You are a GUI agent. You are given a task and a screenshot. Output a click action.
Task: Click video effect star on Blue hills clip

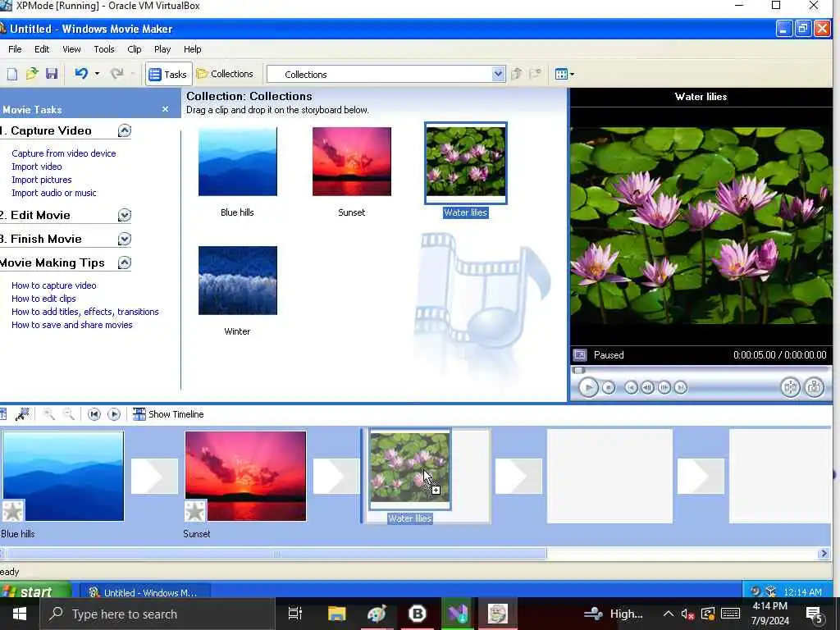point(13,510)
